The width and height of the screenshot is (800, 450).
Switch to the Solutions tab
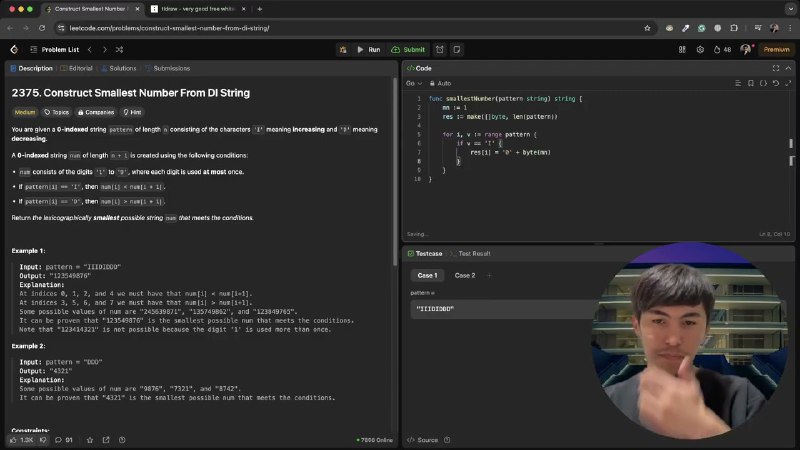(x=119, y=68)
